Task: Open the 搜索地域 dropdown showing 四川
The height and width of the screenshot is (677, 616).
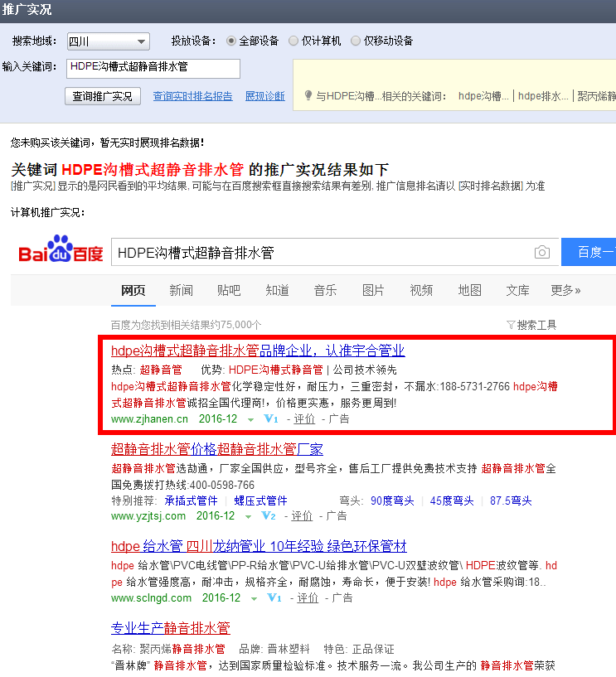Action: click(109, 41)
